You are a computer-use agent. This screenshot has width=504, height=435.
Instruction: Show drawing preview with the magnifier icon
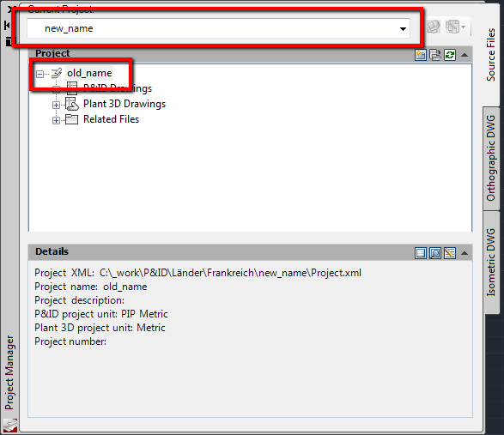(435, 253)
